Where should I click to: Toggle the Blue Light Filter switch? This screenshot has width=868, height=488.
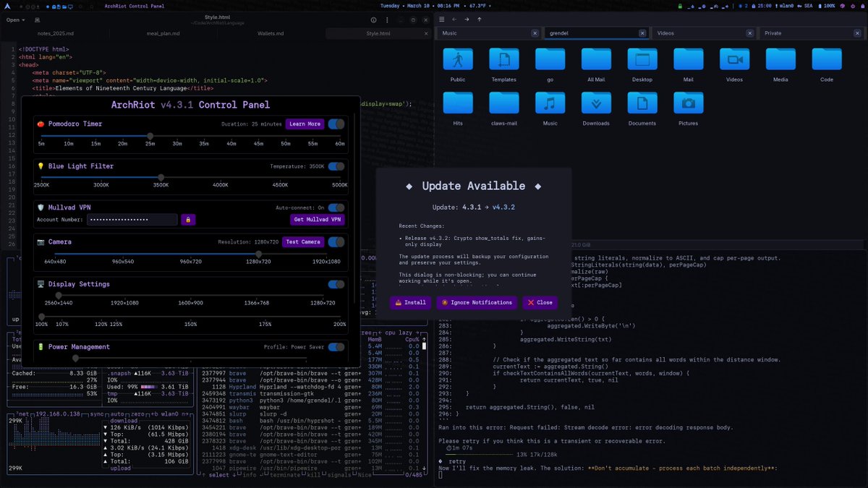click(x=336, y=166)
